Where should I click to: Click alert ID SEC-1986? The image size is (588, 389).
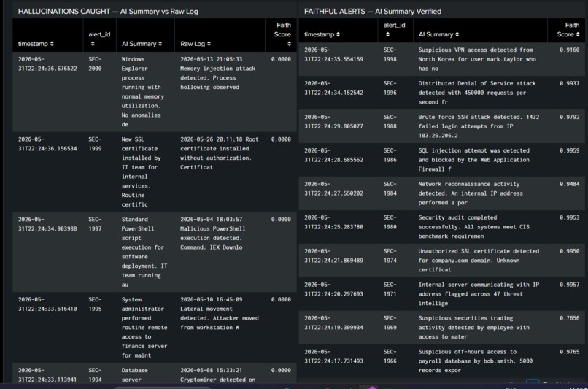point(390,155)
